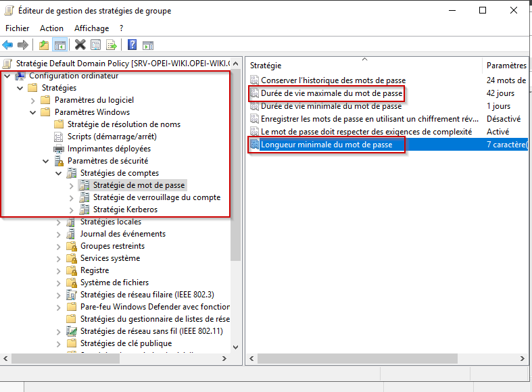Select Le mot de passe doit respecter row
The height and width of the screenshot is (392, 532).
pyautogui.click(x=366, y=132)
